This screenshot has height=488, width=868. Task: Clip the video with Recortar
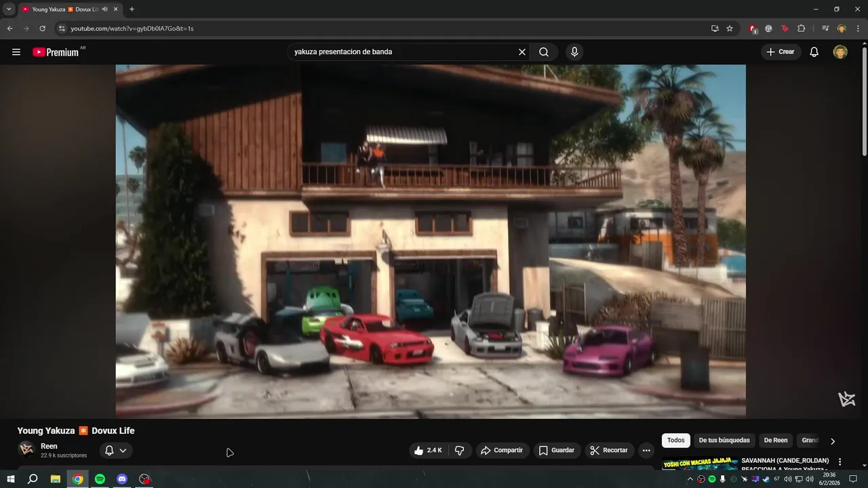click(x=609, y=450)
